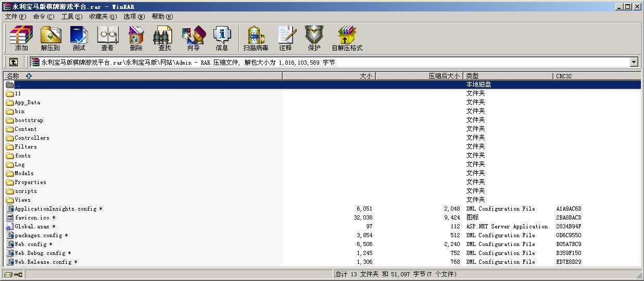
Task: Select the Views folder row
Action: tap(322, 200)
